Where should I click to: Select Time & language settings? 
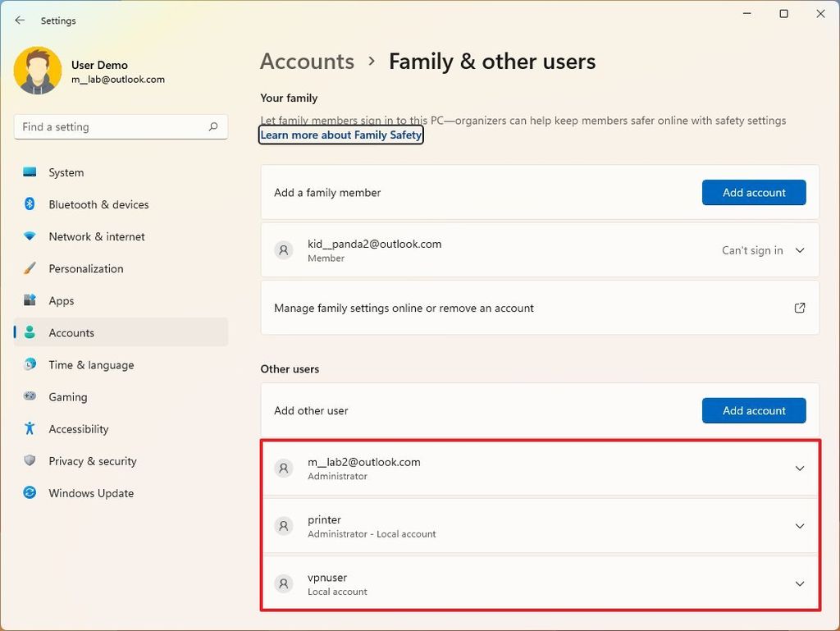click(x=92, y=364)
